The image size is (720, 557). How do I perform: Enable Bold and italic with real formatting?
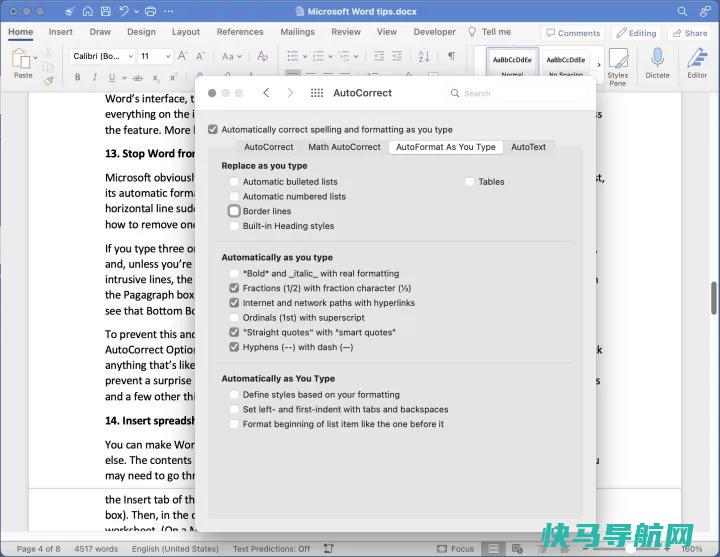coord(234,274)
